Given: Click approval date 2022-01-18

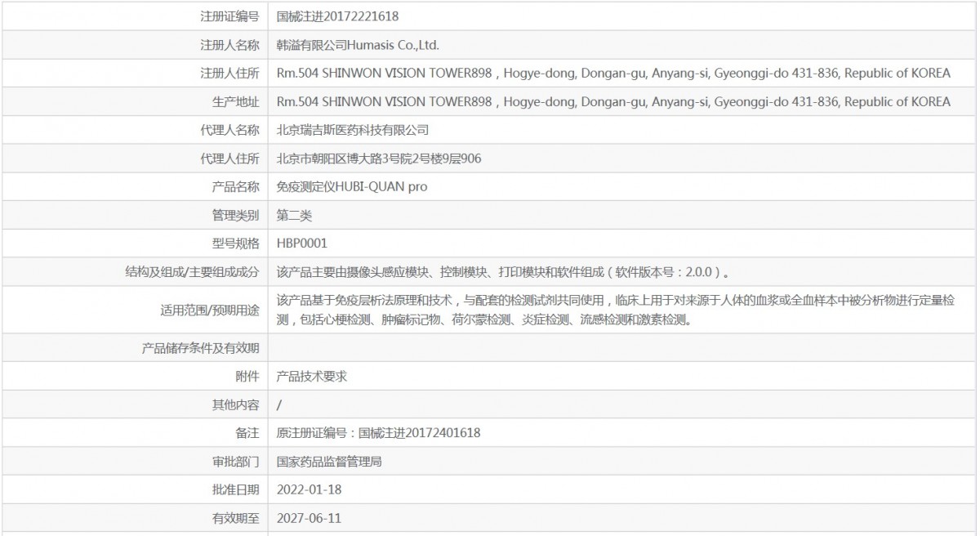Looking at the screenshot, I should (x=308, y=489).
